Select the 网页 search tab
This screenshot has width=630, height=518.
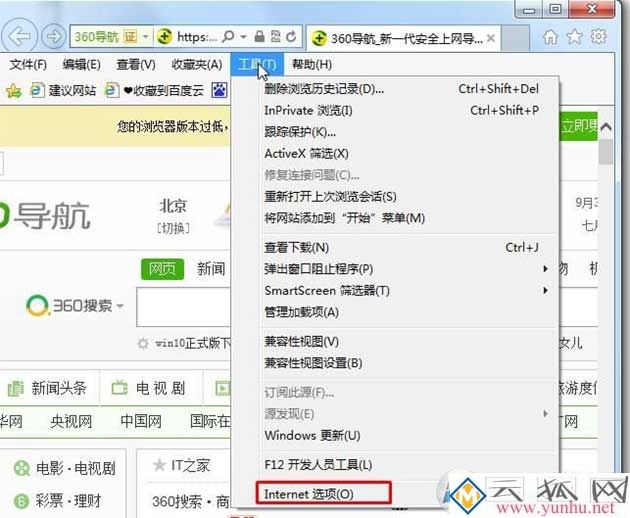click(162, 269)
